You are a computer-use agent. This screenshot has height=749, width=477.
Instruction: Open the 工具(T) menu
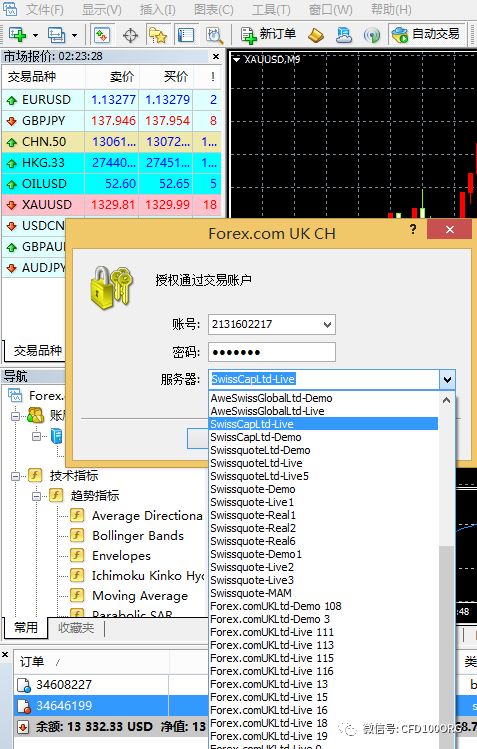[x=271, y=9]
